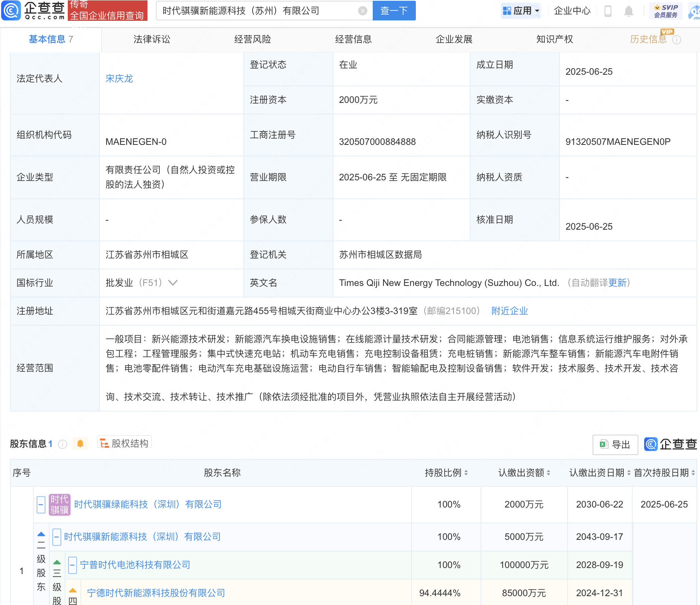Viewport: 700px width, 605px height.
Task: Click the orange alert bell by 股东信息
Action: [x=80, y=444]
